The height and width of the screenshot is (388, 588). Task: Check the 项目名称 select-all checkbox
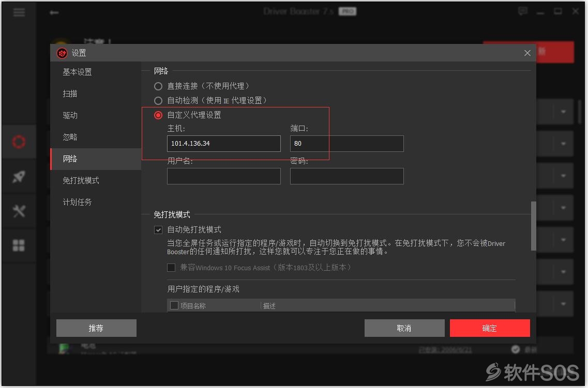174,305
